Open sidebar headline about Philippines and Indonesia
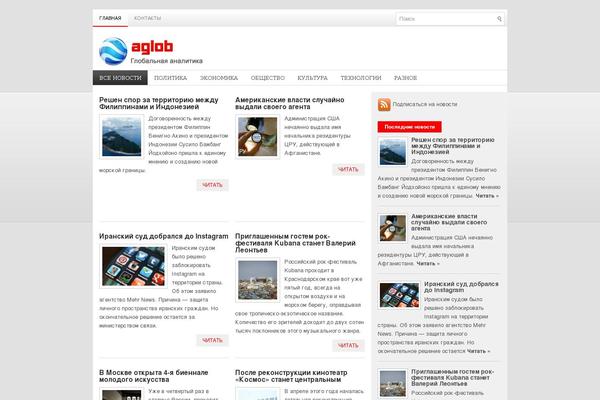 [x=453, y=146]
